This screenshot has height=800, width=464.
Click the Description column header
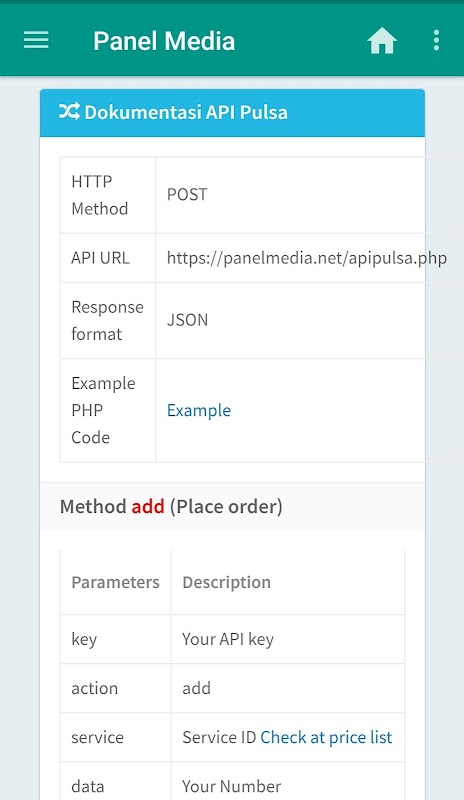click(227, 583)
